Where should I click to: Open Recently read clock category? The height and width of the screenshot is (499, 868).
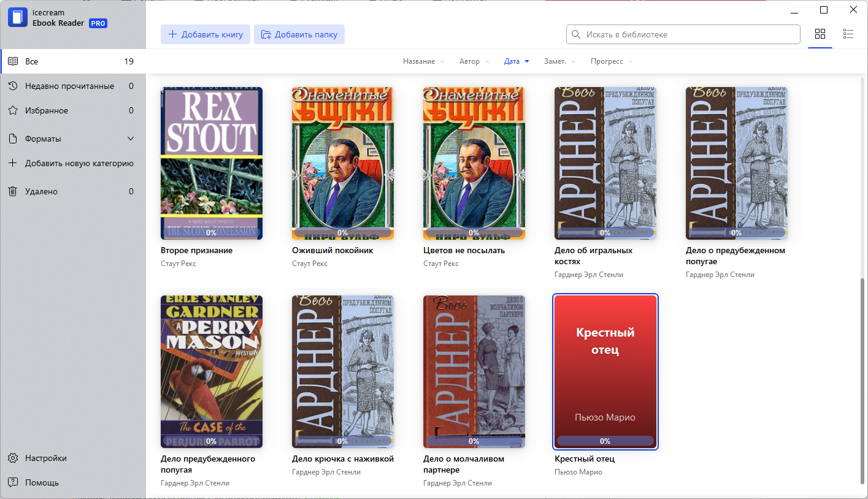click(13, 86)
